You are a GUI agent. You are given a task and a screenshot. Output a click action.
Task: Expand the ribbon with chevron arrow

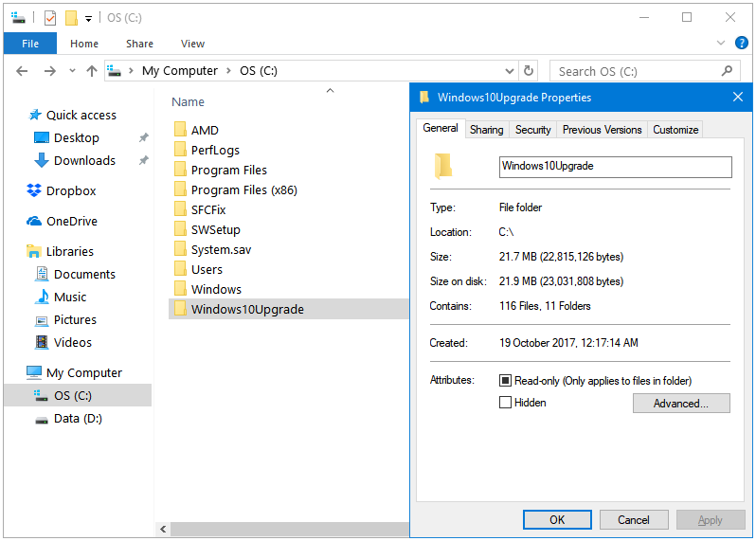pos(720,43)
